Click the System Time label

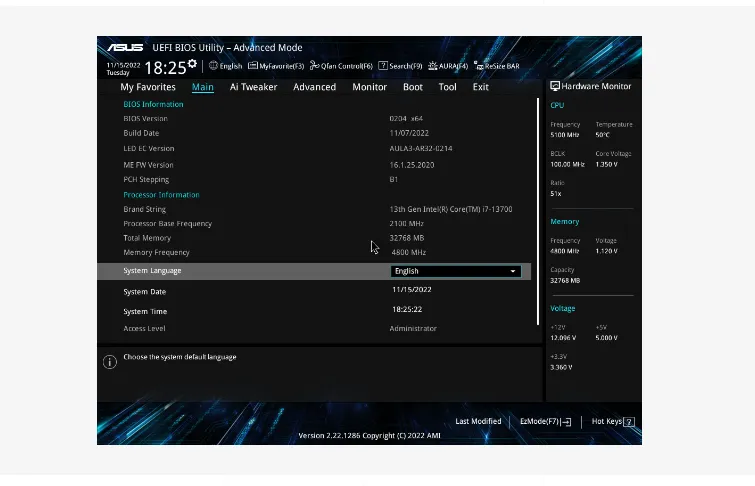pyautogui.click(x=145, y=312)
